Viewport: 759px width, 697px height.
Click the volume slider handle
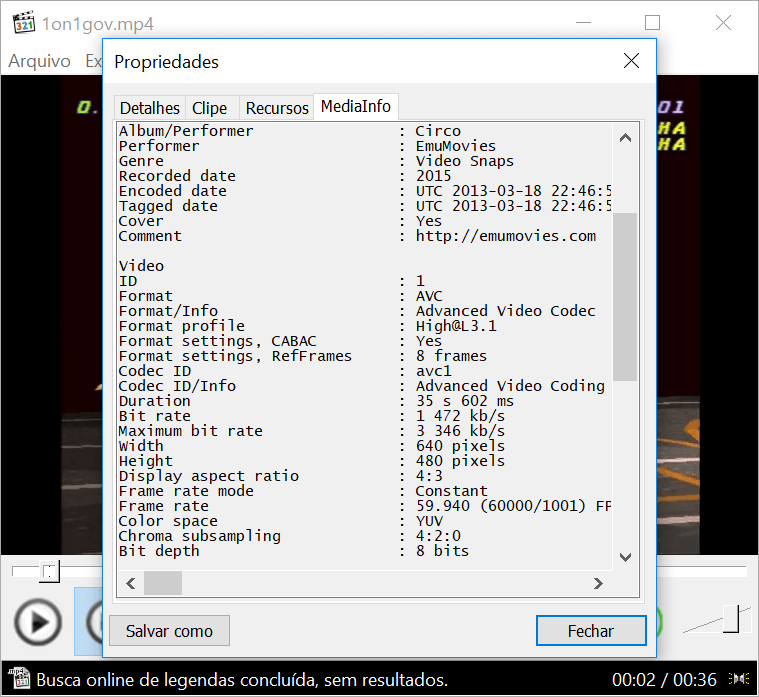(x=731, y=619)
